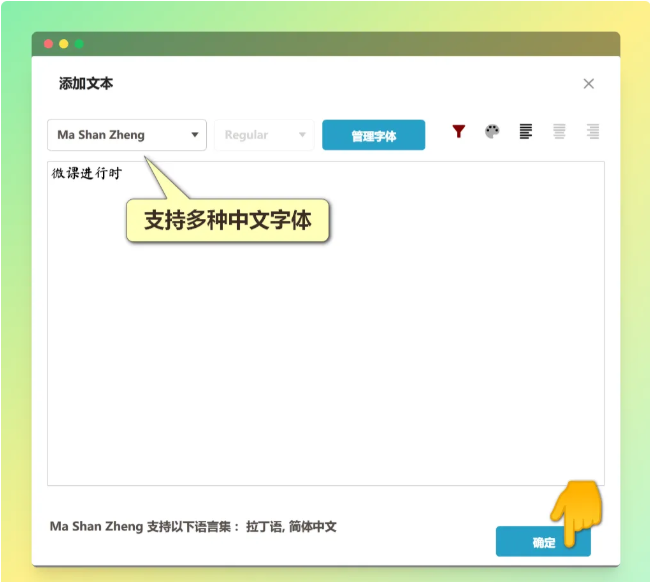Image resolution: width=650 pixels, height=582 pixels.
Task: Expand the Regular font style dropdown
Action: tap(264, 135)
